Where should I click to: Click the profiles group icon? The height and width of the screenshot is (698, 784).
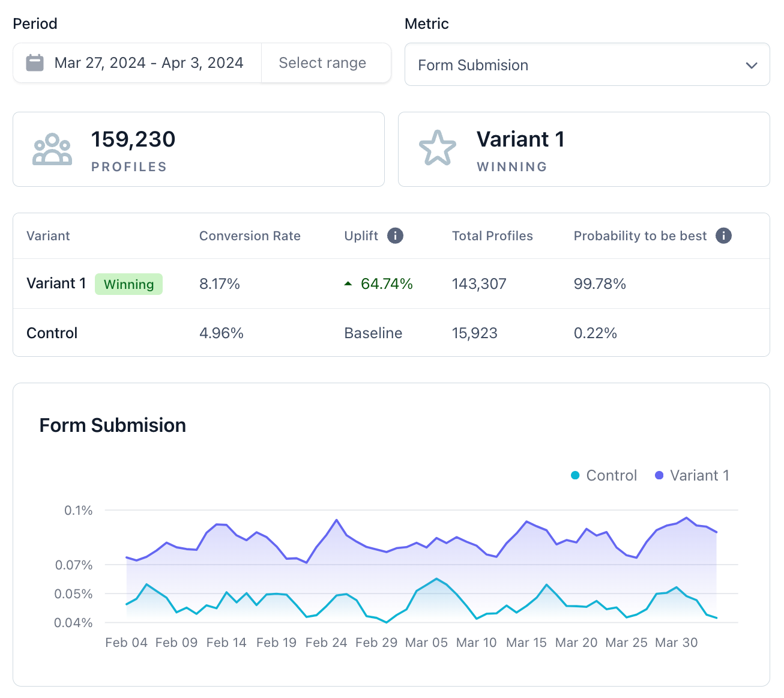52,149
